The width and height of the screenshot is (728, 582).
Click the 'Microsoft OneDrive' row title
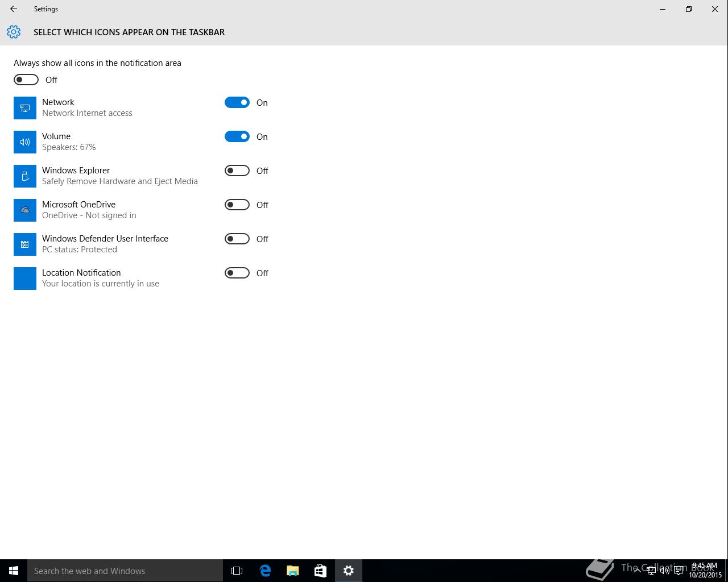pos(78,205)
